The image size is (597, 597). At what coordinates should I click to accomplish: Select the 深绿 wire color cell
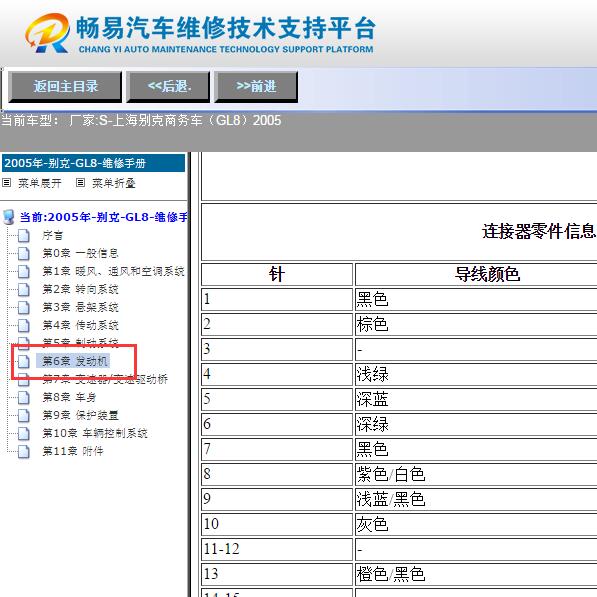click(x=476, y=424)
